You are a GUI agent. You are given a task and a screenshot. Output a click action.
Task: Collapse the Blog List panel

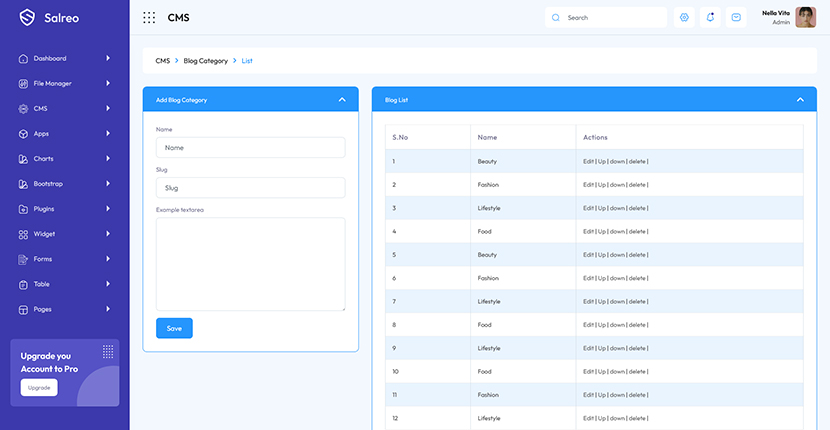(800, 100)
